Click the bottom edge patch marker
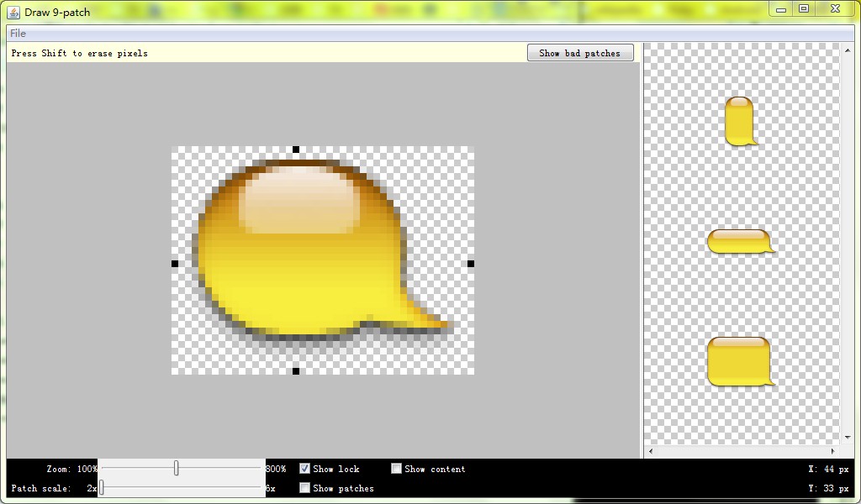Viewport: 861px width, 504px height. point(296,371)
